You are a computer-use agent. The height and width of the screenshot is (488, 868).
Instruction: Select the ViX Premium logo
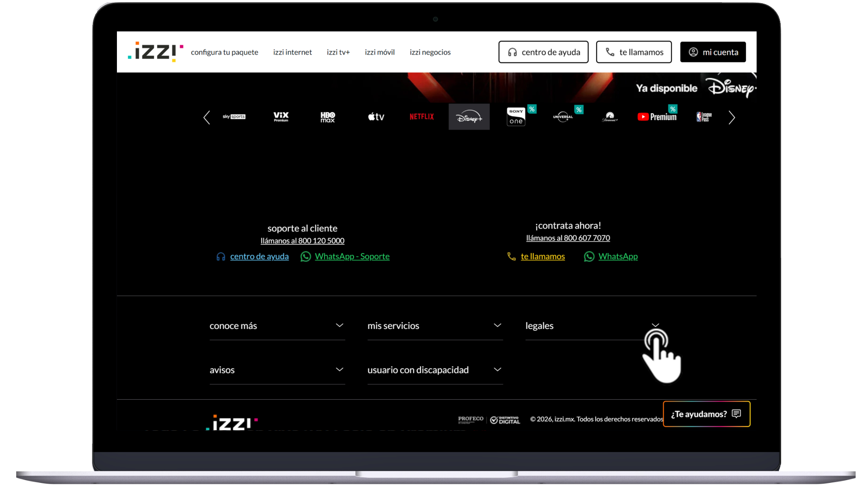pos(281,116)
